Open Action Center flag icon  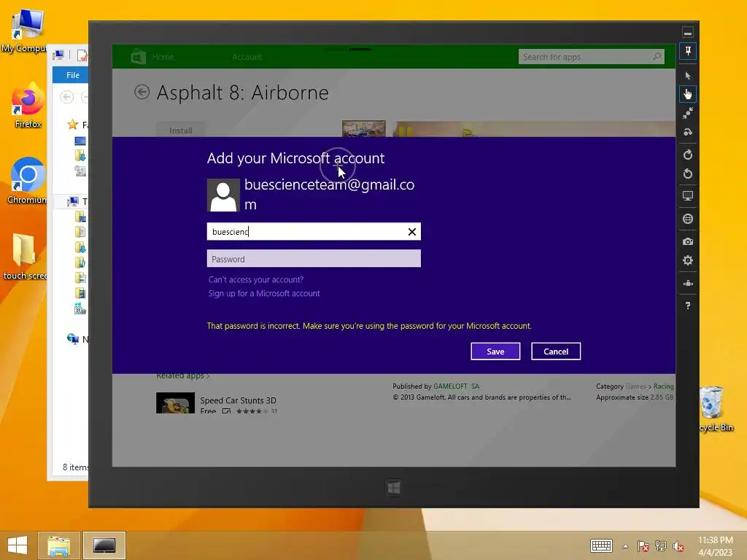[x=643, y=546]
